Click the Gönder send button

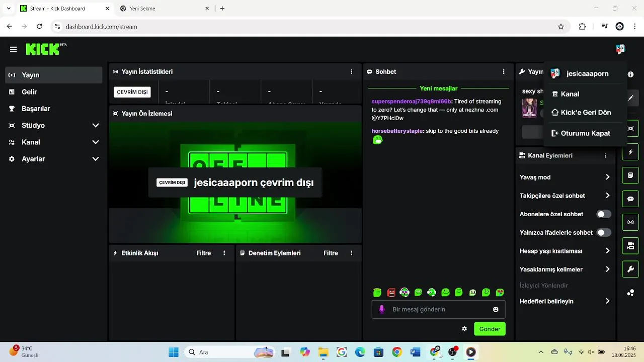click(x=490, y=329)
